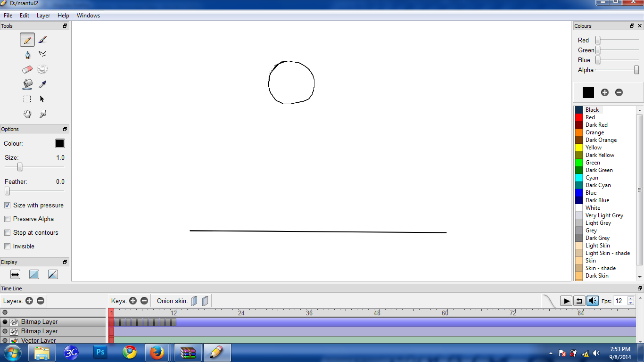This screenshot has height=362, width=644.
Task: Open the File menu
Action: point(8,16)
